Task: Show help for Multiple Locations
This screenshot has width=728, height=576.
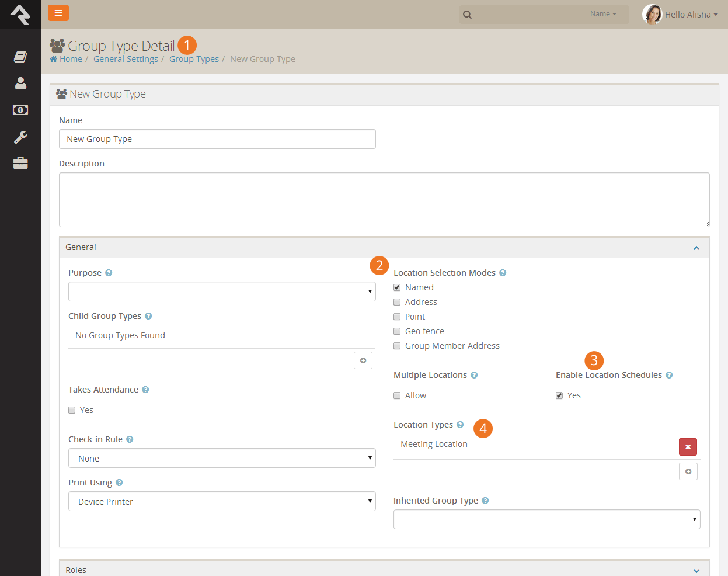Action: (x=474, y=375)
